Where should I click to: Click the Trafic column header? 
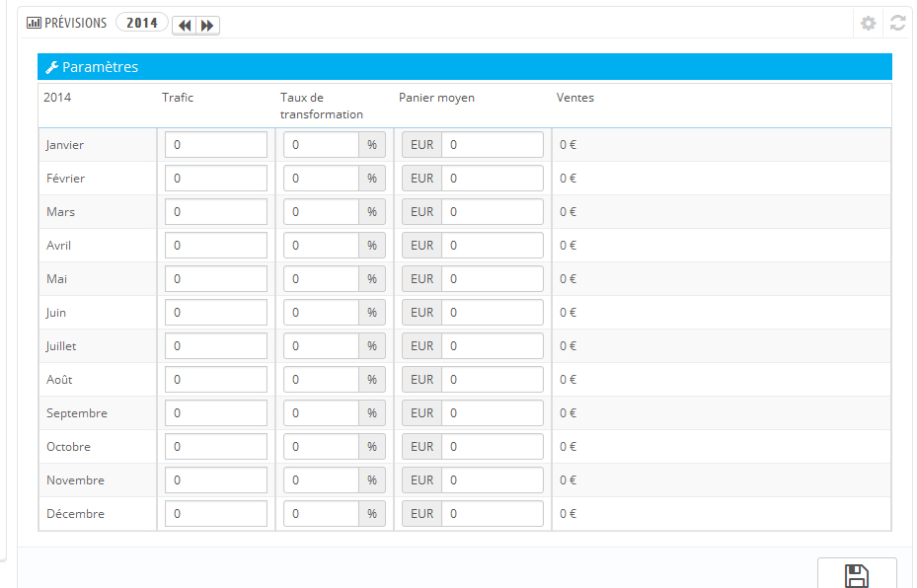[178, 98]
